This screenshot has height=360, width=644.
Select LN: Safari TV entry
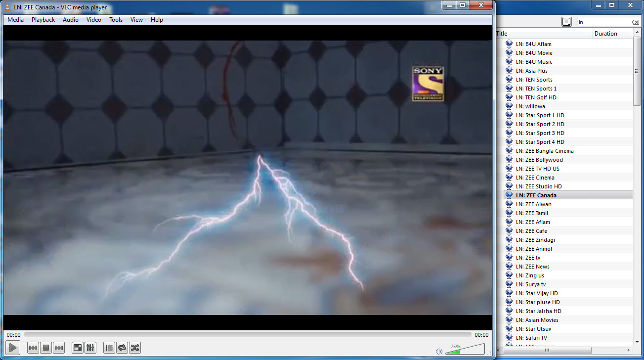click(531, 338)
